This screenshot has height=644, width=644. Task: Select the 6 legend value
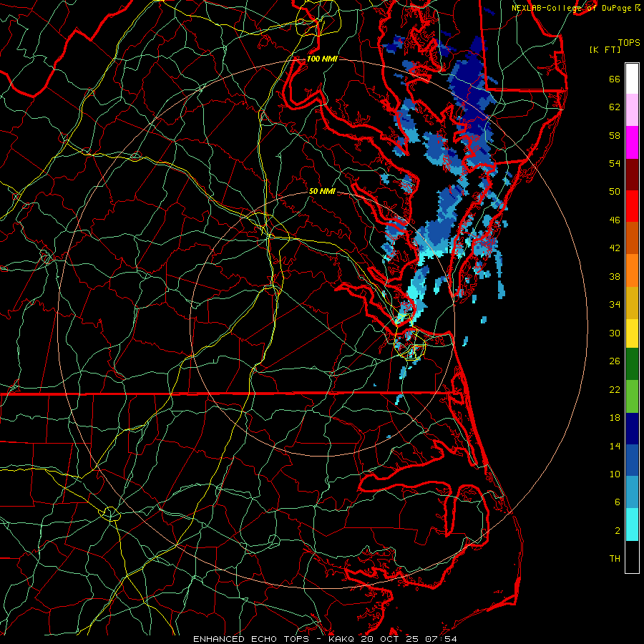click(618, 502)
